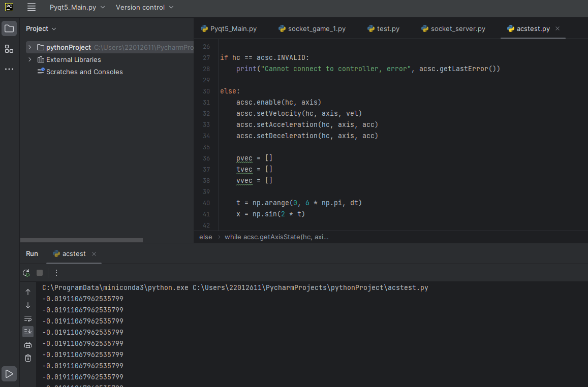Rerun the acstest script
The height and width of the screenshot is (387, 588).
[x=26, y=273]
